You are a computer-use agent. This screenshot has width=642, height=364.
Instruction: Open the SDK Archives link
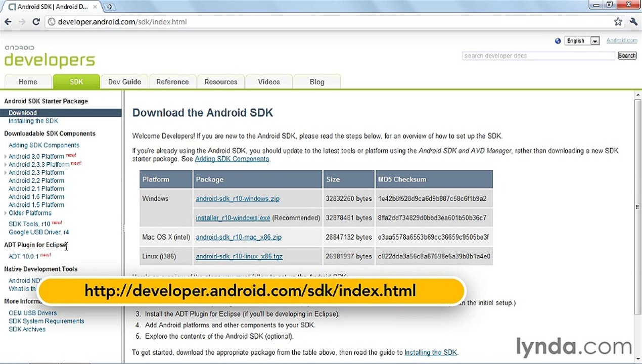click(27, 329)
